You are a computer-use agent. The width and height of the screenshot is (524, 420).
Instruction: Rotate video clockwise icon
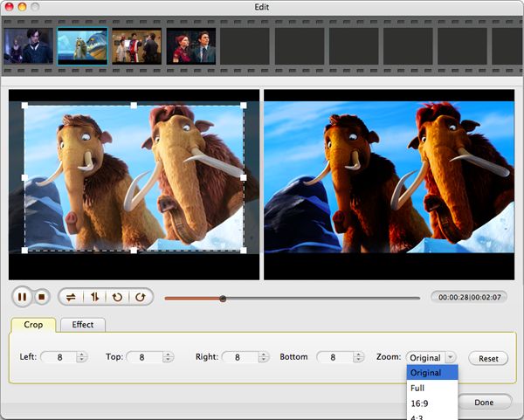coord(141,297)
